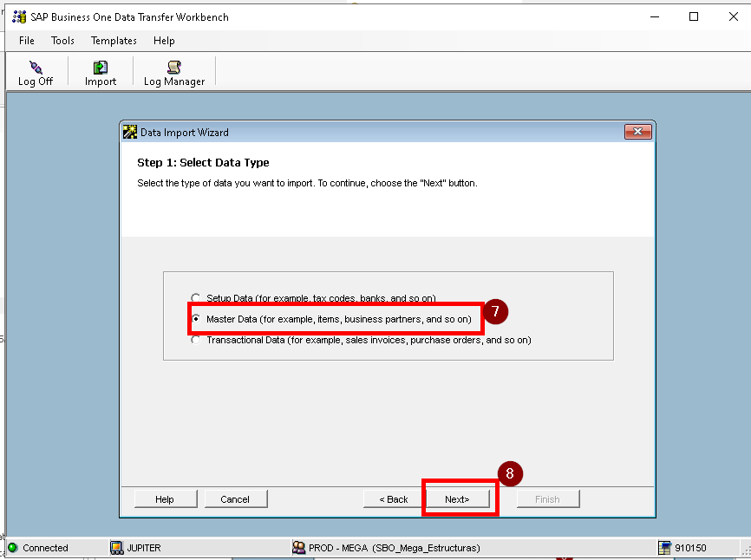Click the green Connected status icon

13,548
